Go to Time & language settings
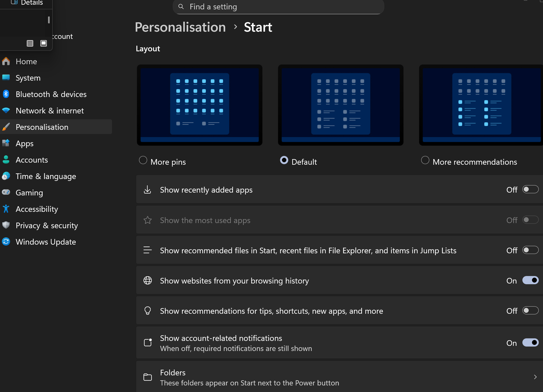This screenshot has width=543, height=392. point(46,176)
